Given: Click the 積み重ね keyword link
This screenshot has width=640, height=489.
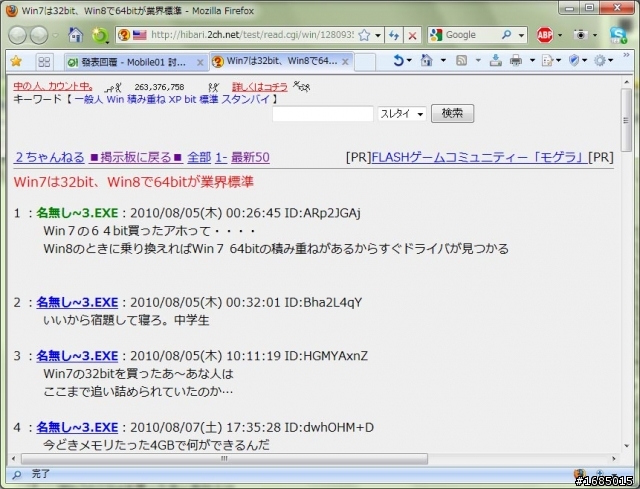Looking at the screenshot, I should click(146, 99).
